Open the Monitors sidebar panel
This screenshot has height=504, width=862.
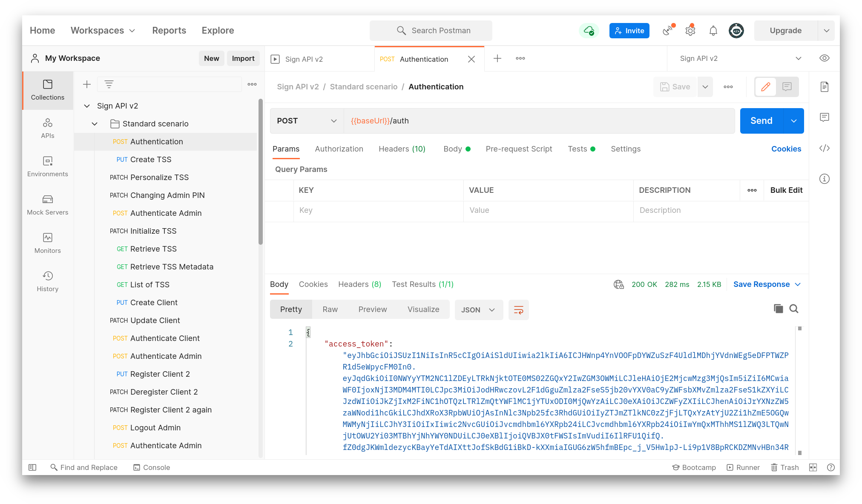click(47, 243)
